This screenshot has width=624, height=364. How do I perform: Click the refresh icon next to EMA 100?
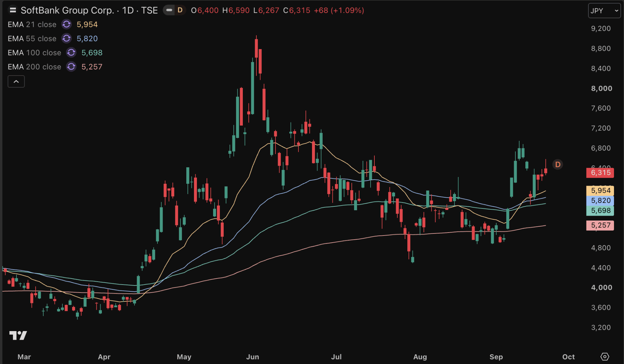71,53
